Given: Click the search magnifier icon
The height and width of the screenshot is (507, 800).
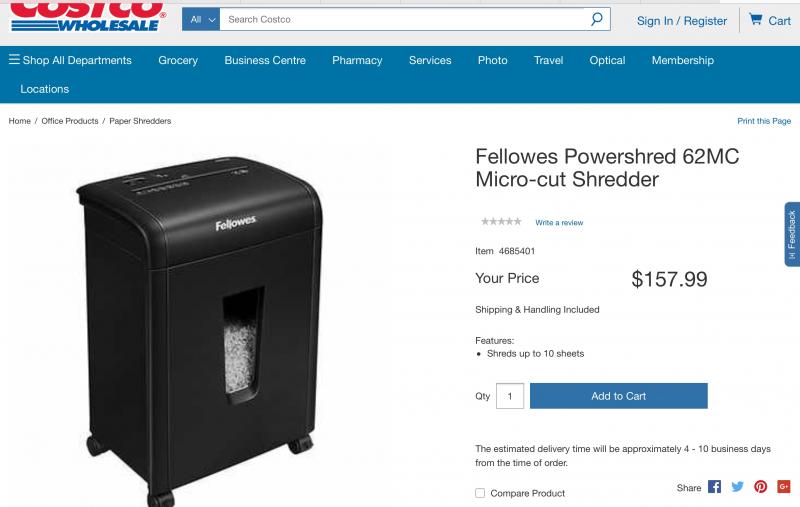Looking at the screenshot, I should 596,19.
